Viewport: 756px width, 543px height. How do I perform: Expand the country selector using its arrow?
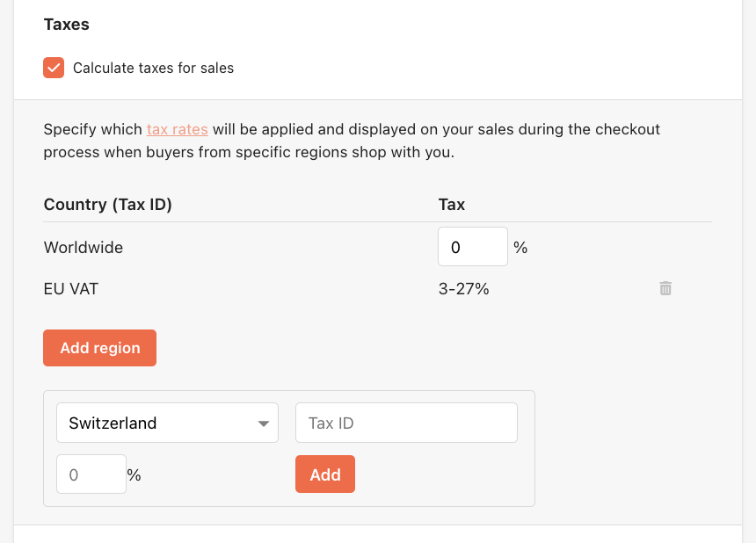[263, 424]
